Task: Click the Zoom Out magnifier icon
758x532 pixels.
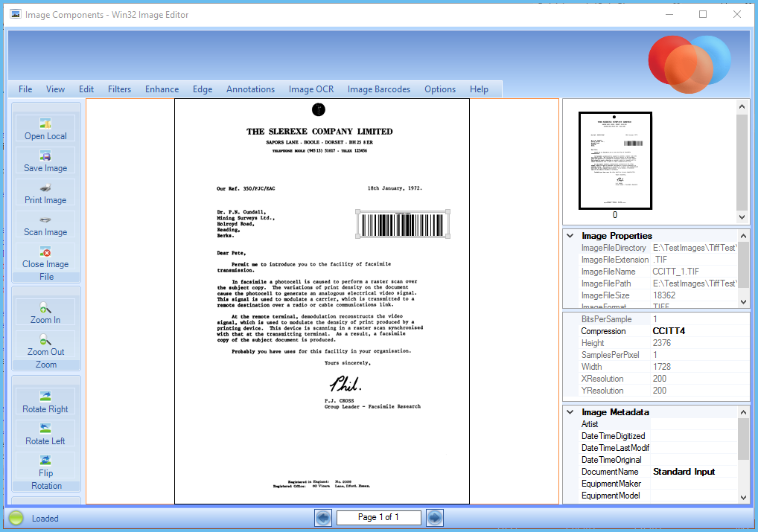Action: (45, 339)
